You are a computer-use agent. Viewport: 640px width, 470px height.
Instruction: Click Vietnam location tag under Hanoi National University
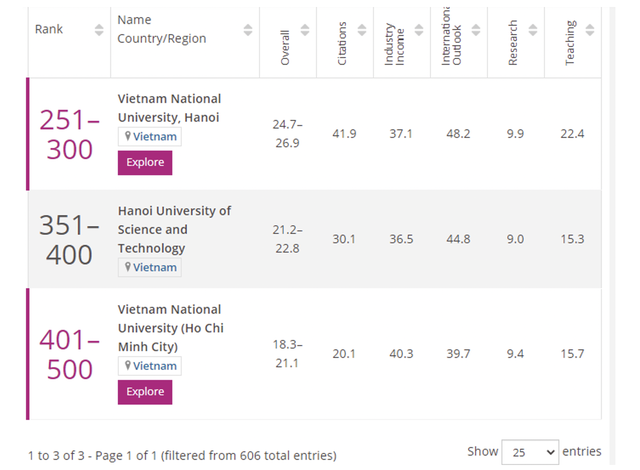[x=151, y=136]
